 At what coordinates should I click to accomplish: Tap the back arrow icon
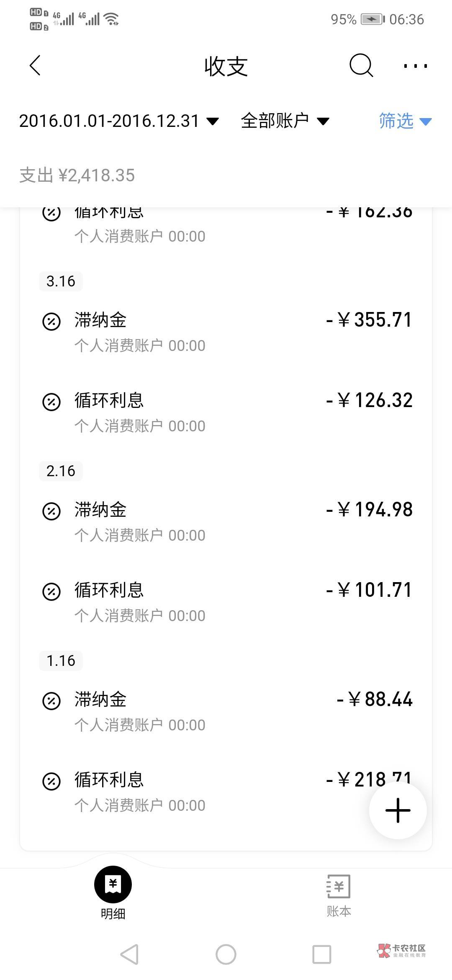click(35, 66)
